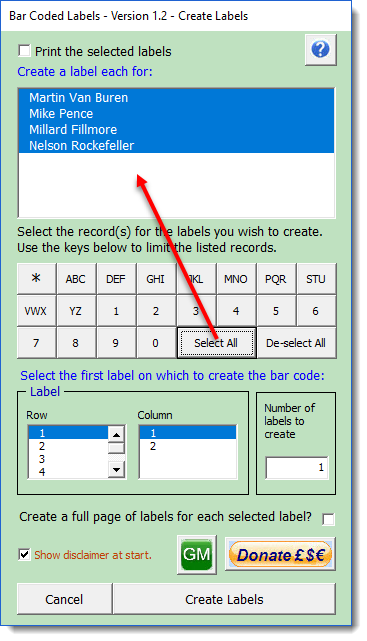
Task: Choose row 2 in the Row list
Action: [x=68, y=446]
